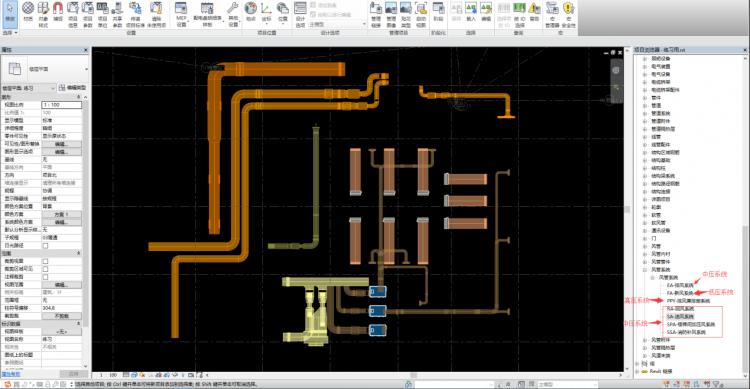Expand the 族 tree node
Viewport: 750px width, 389px height.
tap(637, 364)
